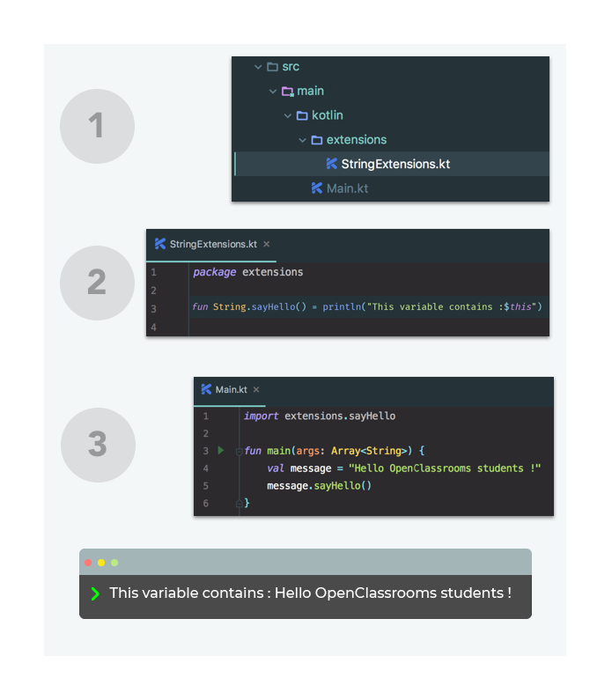Viewport: 612px width, 700px height.
Task: Collapse the main folder chevron
Action: click(273, 92)
